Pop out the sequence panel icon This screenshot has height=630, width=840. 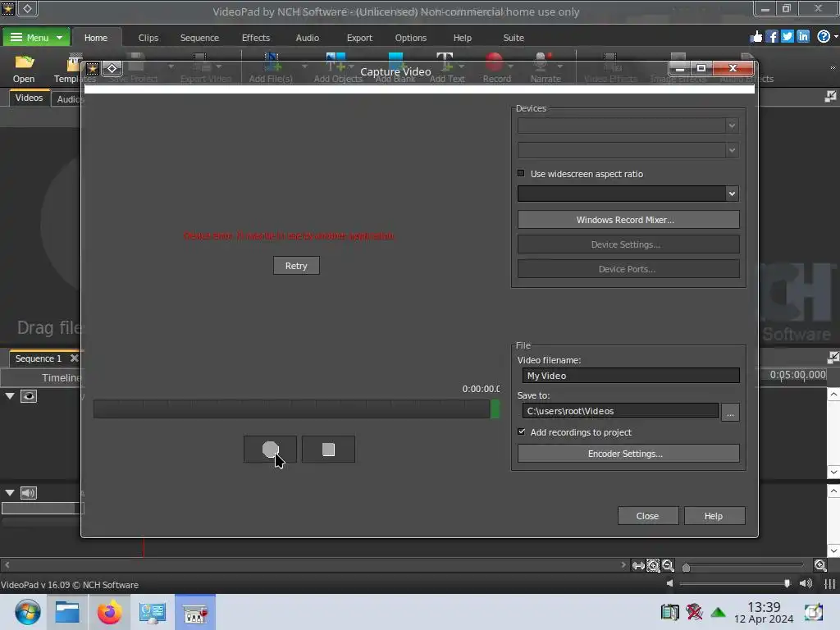[833, 357]
